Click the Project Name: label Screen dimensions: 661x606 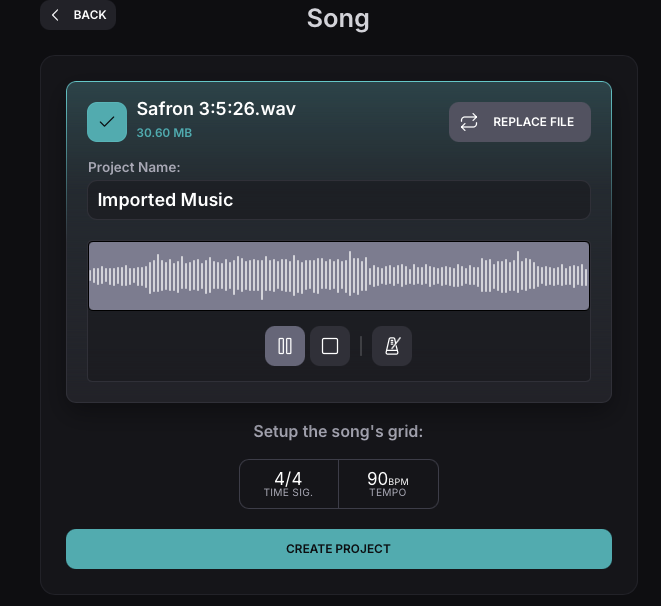pos(134,167)
